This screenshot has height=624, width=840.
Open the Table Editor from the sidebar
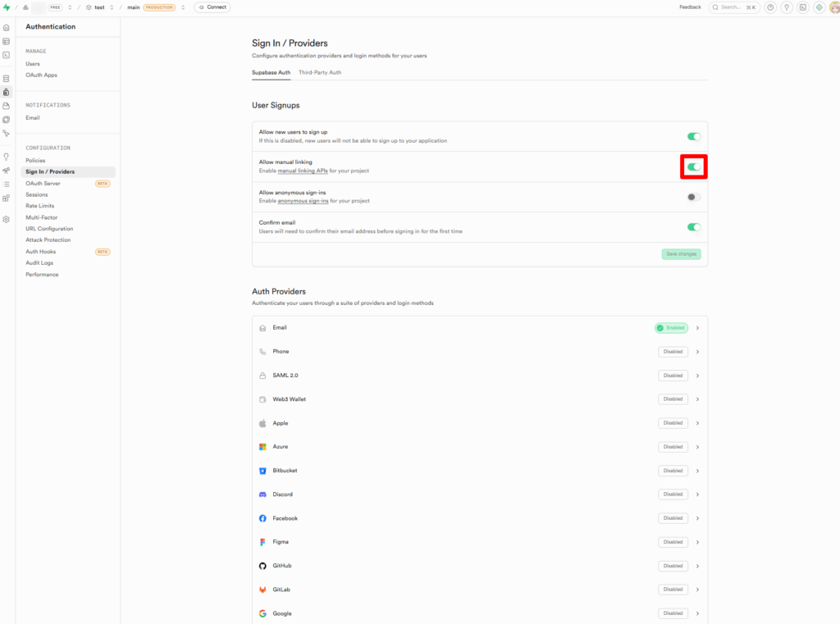[x=7, y=41]
